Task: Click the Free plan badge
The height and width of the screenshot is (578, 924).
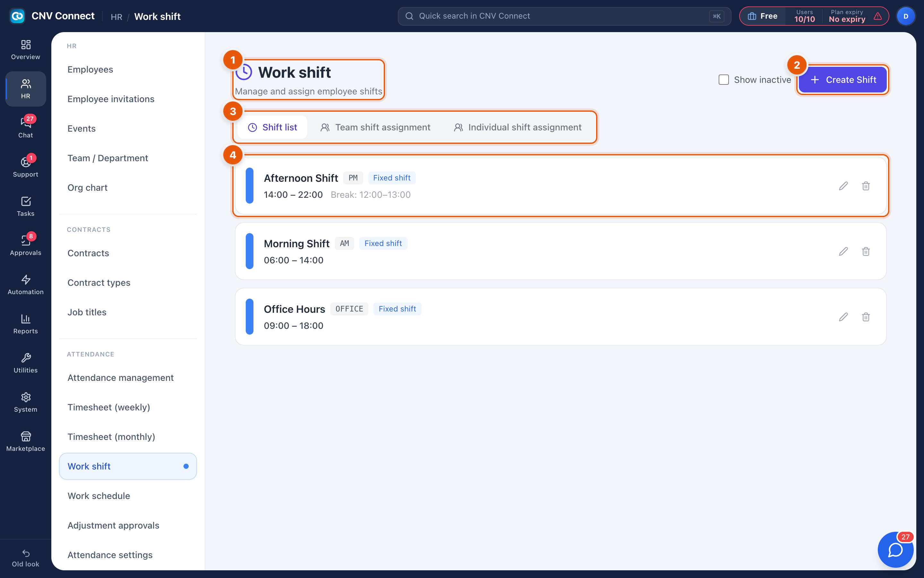Action: [x=763, y=16]
